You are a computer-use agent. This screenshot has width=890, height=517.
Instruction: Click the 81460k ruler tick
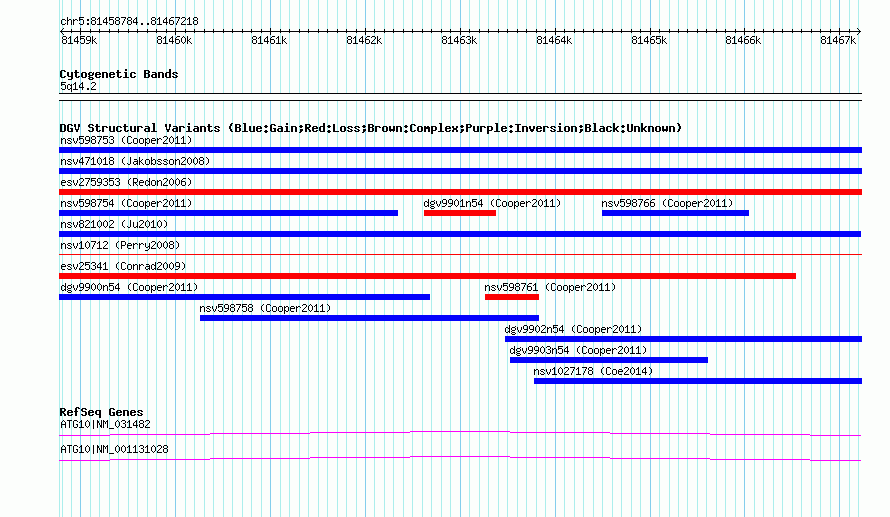174,40
